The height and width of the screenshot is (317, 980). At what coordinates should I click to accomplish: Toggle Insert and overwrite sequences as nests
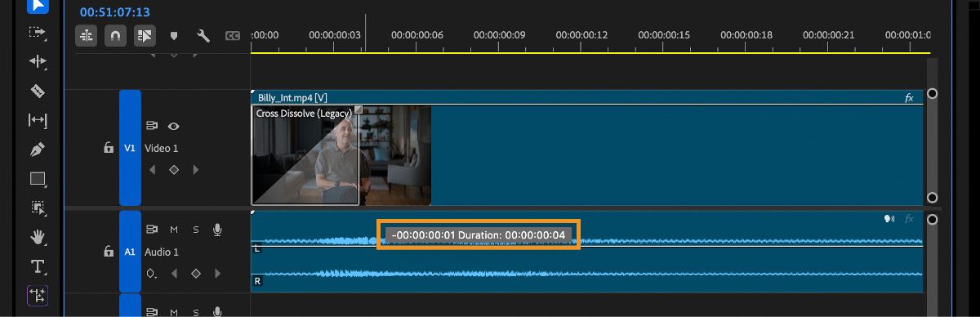87,36
